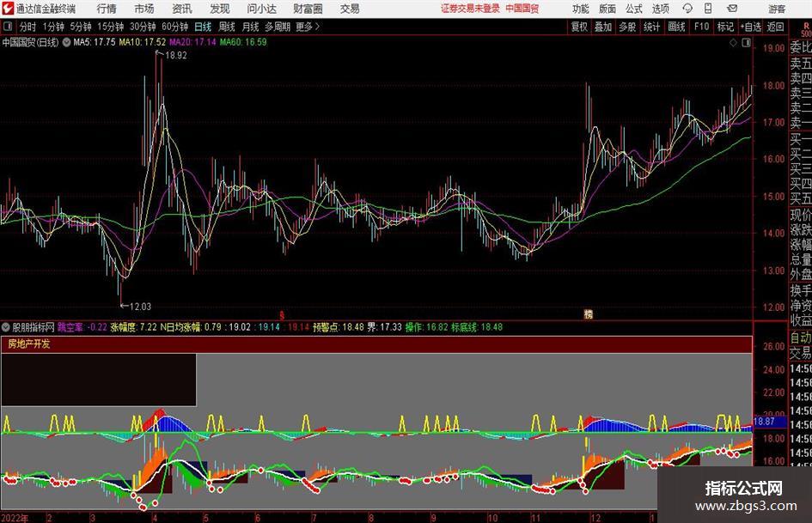Switch to the 15分钟 period tab

tap(110, 27)
